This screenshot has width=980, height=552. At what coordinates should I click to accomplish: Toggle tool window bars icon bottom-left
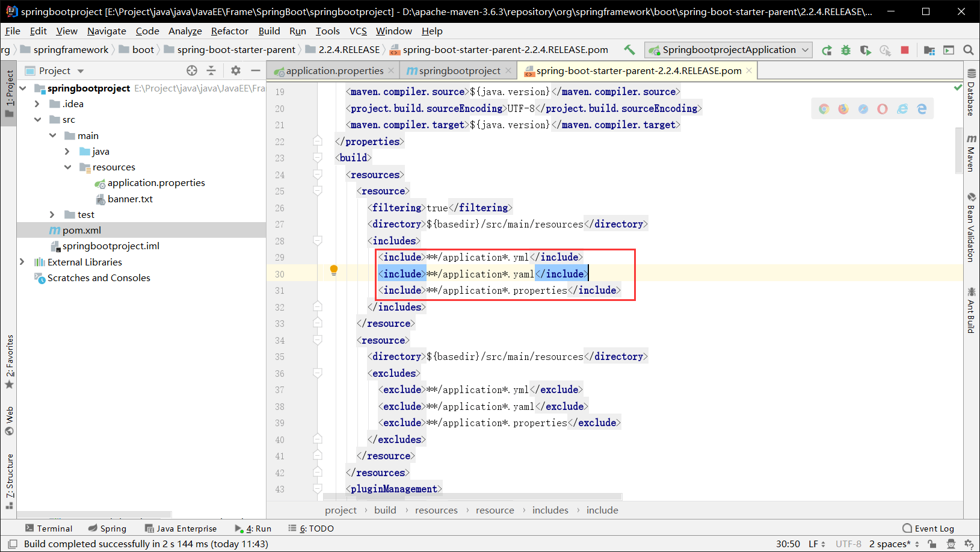pyautogui.click(x=12, y=544)
